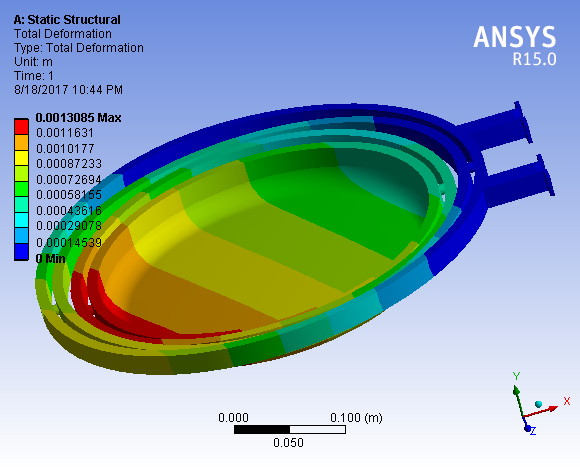Click the '0.00029078' legend value
Image resolution: width=580 pixels, height=467 pixels.
(x=69, y=226)
